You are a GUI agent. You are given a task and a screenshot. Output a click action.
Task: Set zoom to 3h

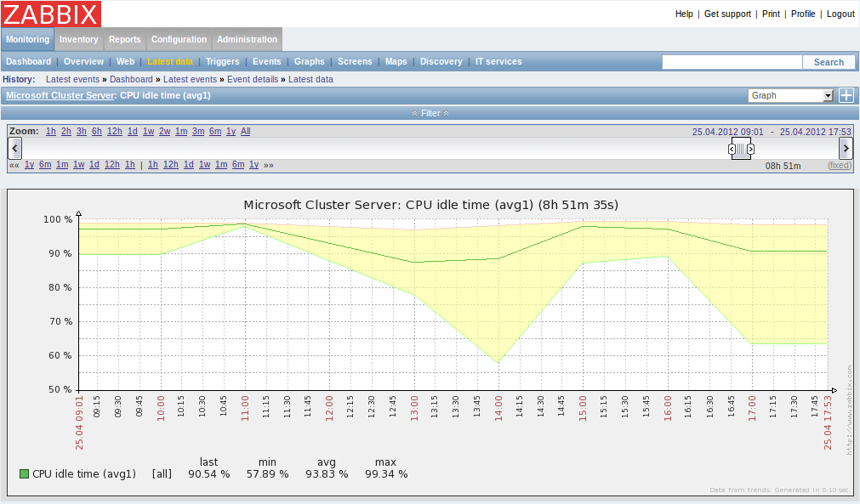pos(82,132)
